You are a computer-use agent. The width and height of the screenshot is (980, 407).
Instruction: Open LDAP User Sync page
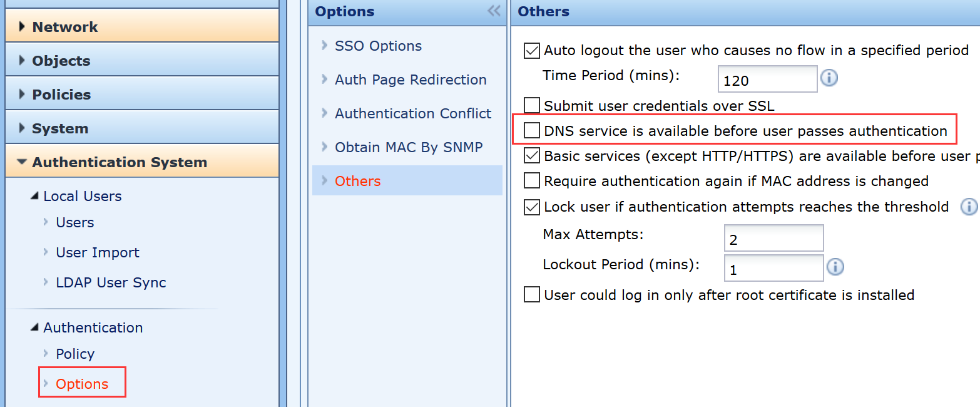point(111,282)
